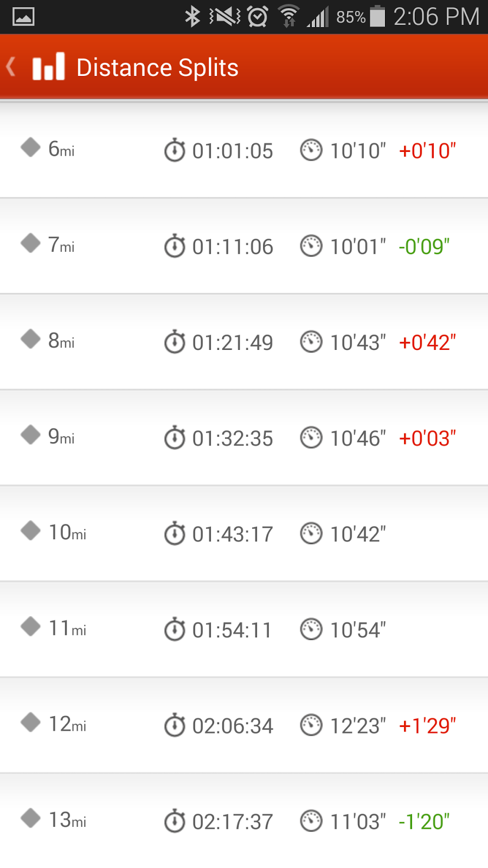Tap the Distance Splits title
Image resolution: width=488 pixels, height=868 pixels.
click(x=157, y=68)
